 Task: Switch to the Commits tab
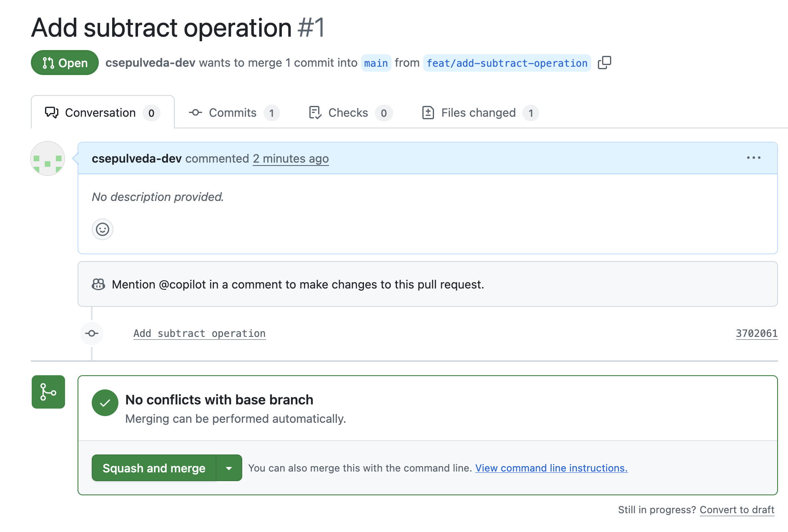[x=233, y=113]
